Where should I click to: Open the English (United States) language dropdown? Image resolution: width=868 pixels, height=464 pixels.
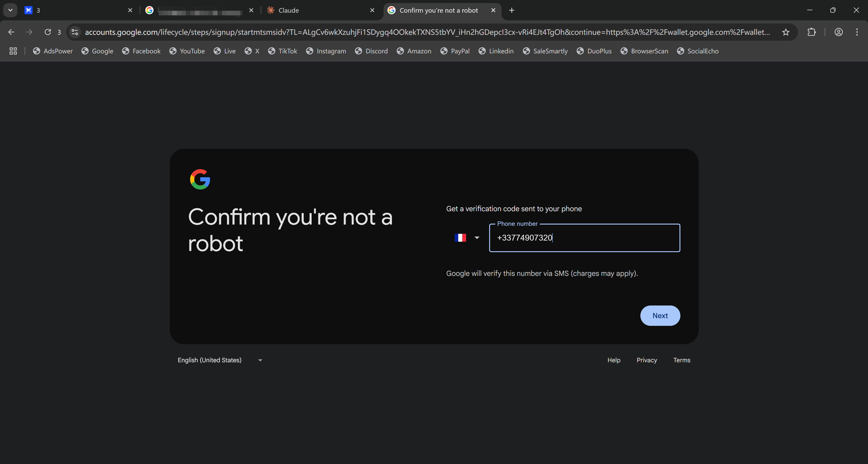tap(220, 360)
